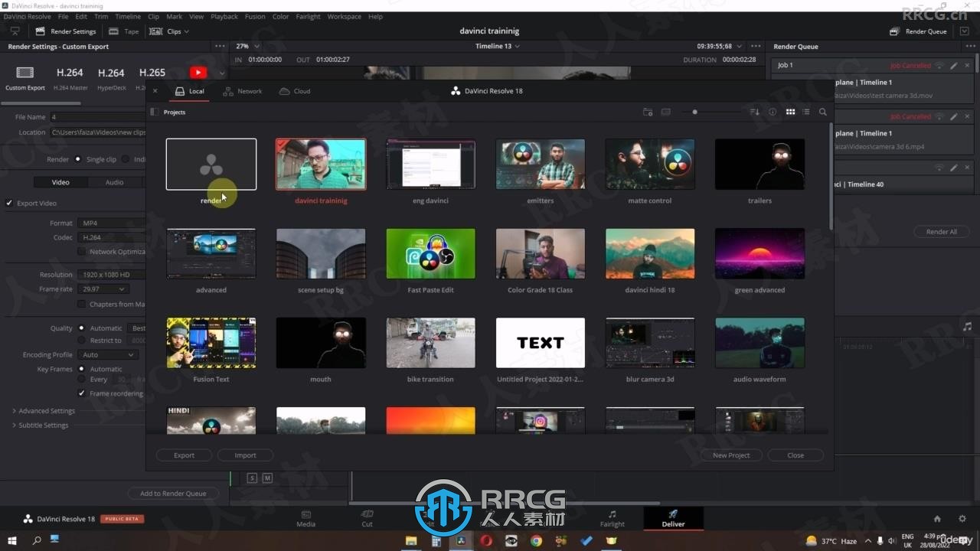Close Project Manager with the X icon
Viewport: 980px width, 551px height.
click(155, 91)
